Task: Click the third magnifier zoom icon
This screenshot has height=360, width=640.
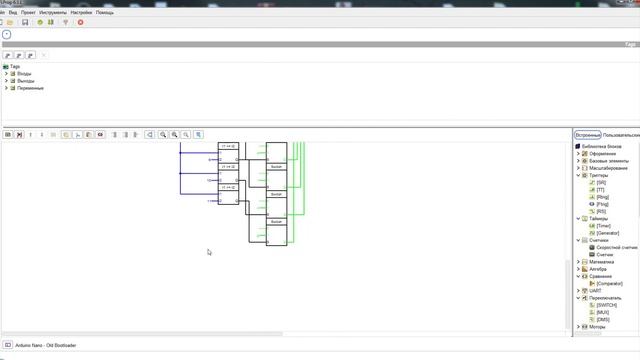Action: pos(186,135)
